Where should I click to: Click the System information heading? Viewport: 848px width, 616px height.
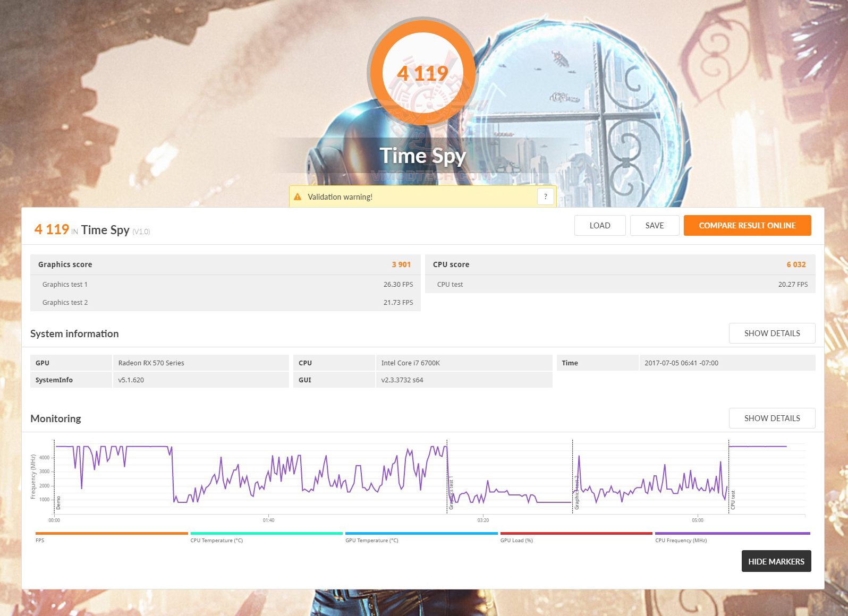(74, 333)
